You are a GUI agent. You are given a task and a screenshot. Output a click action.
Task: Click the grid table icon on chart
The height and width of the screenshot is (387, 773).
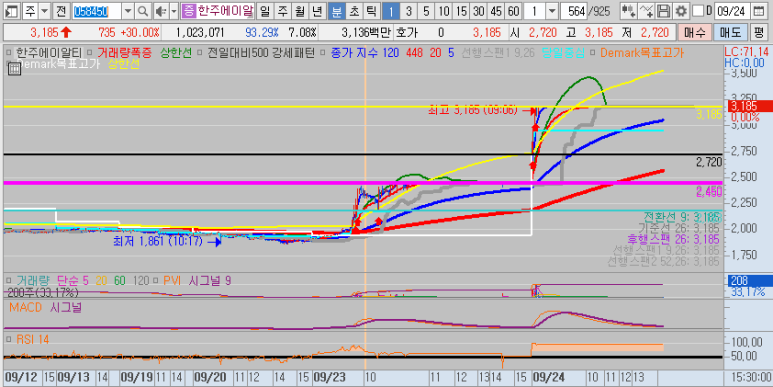pos(14,69)
